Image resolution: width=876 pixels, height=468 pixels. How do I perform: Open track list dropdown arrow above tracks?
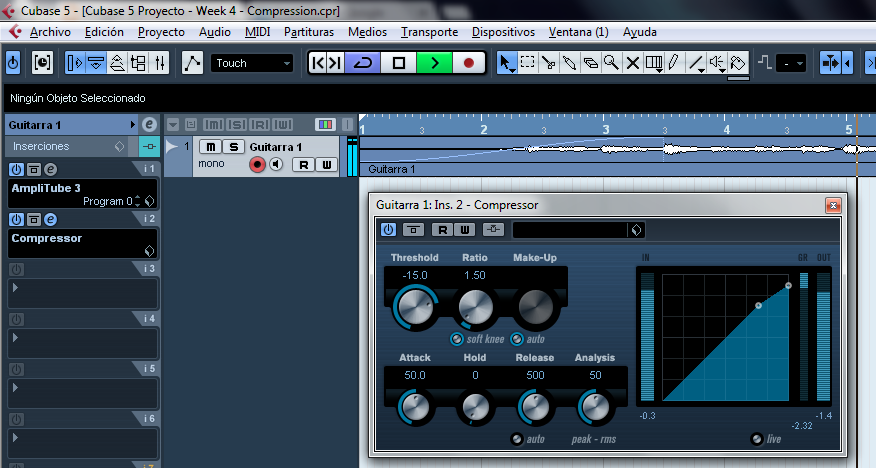click(173, 125)
